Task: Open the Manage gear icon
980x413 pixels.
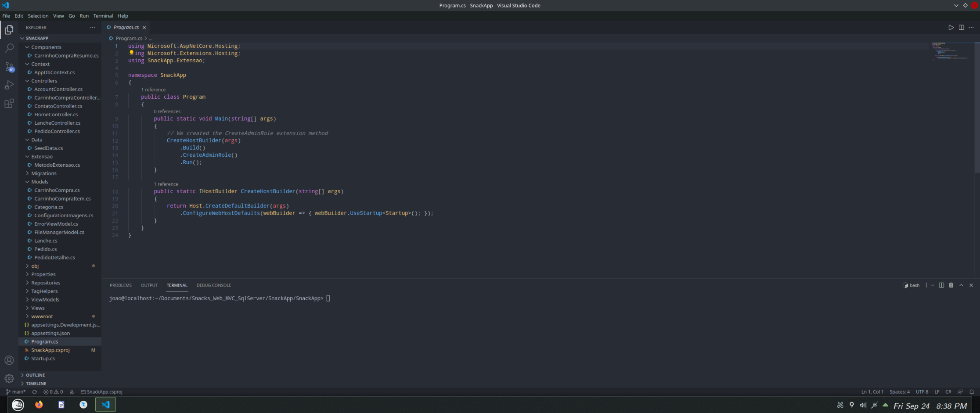Action: (x=9, y=378)
